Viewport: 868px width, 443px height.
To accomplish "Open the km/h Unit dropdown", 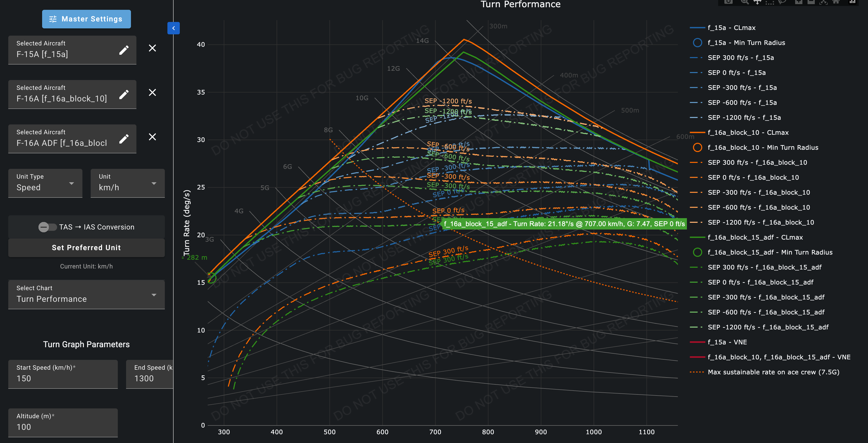I will tap(127, 184).
